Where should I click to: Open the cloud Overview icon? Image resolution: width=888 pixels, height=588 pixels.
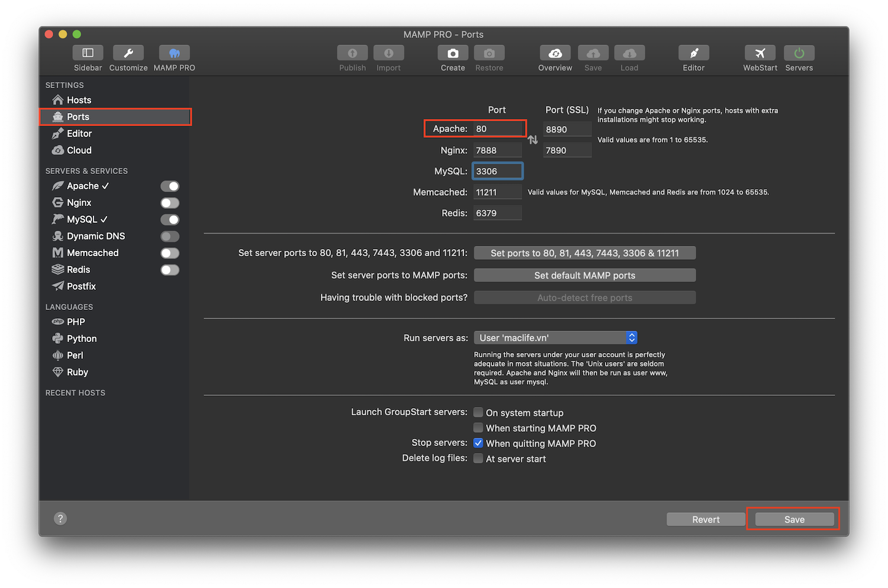[x=555, y=53]
